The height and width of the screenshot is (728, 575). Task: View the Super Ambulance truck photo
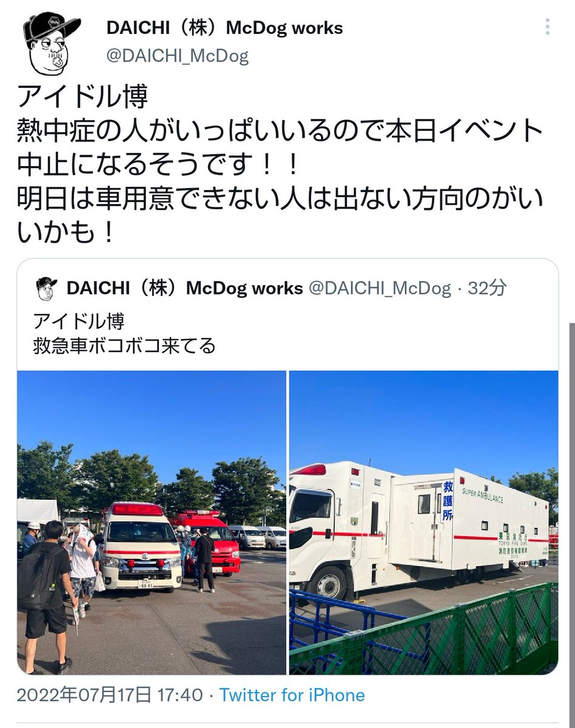423,522
